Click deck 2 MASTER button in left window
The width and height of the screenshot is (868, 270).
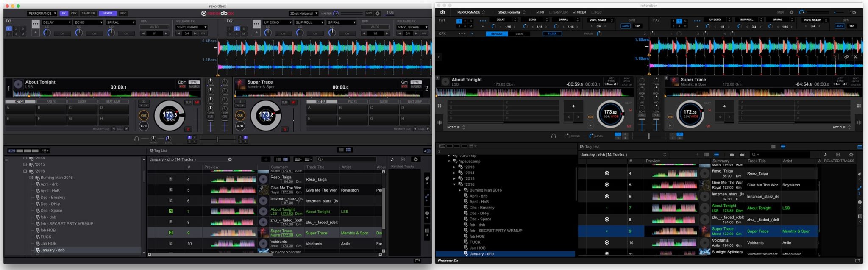pos(416,86)
